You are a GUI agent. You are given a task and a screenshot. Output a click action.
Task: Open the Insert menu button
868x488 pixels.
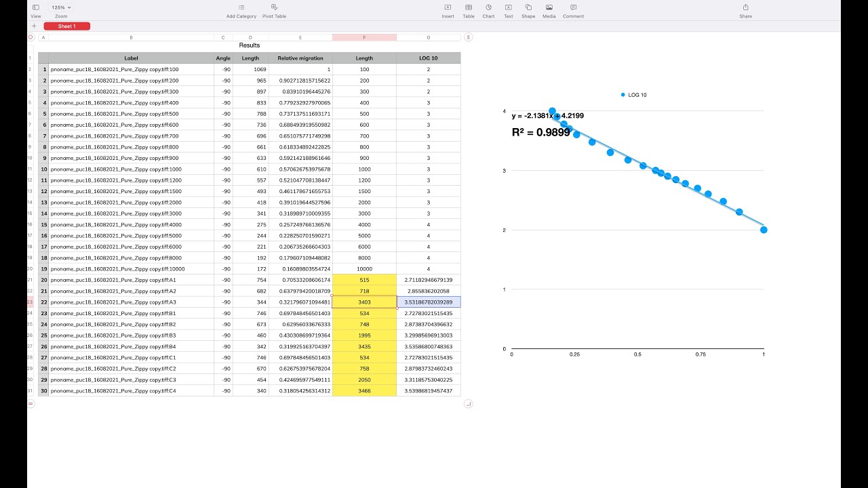pos(448,11)
